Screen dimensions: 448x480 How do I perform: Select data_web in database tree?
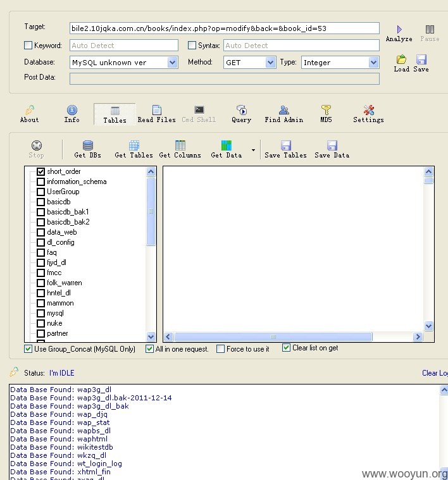62,232
